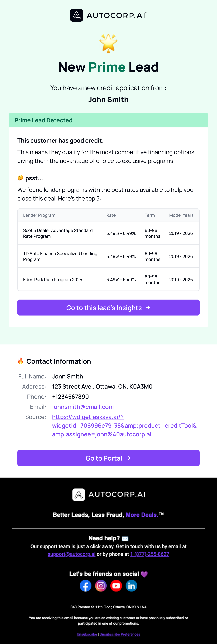
Task: Select the Scotia Dealer Advantage program row
Action: [108, 233]
